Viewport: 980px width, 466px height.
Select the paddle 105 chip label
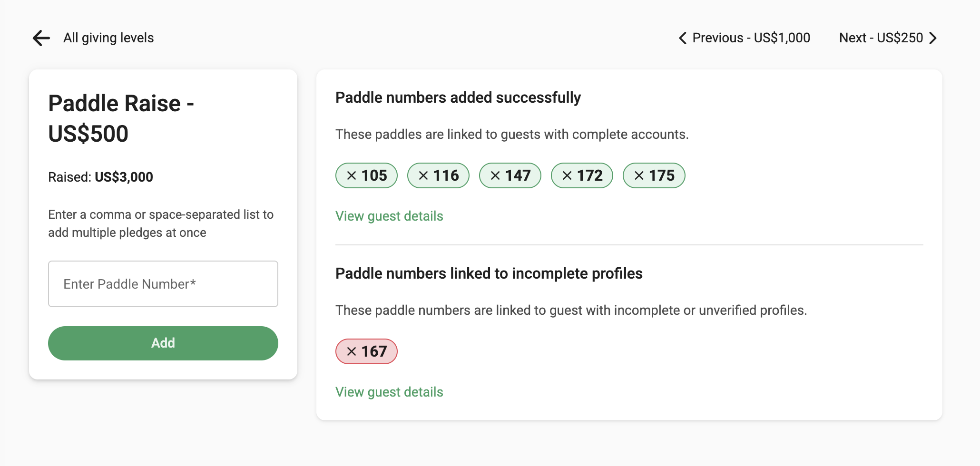[x=374, y=176]
